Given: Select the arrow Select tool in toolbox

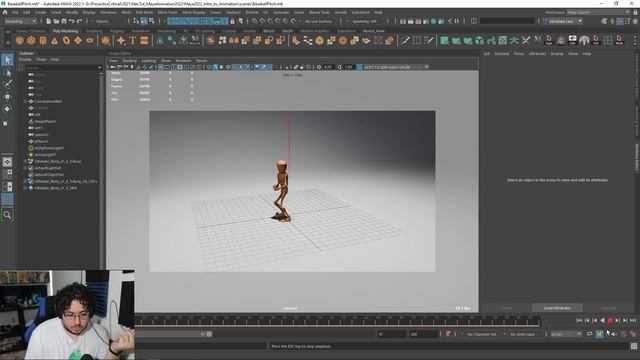Looking at the screenshot, I should [x=7, y=60].
